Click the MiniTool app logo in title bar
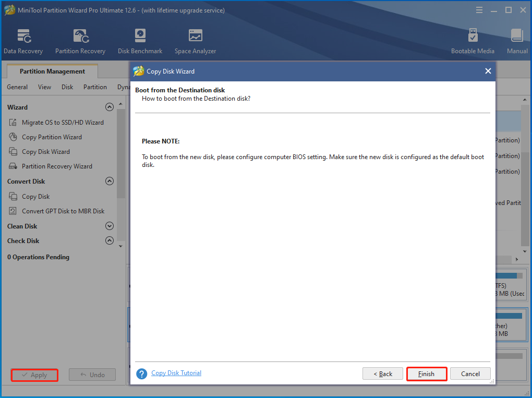The image size is (532, 398). (x=9, y=10)
